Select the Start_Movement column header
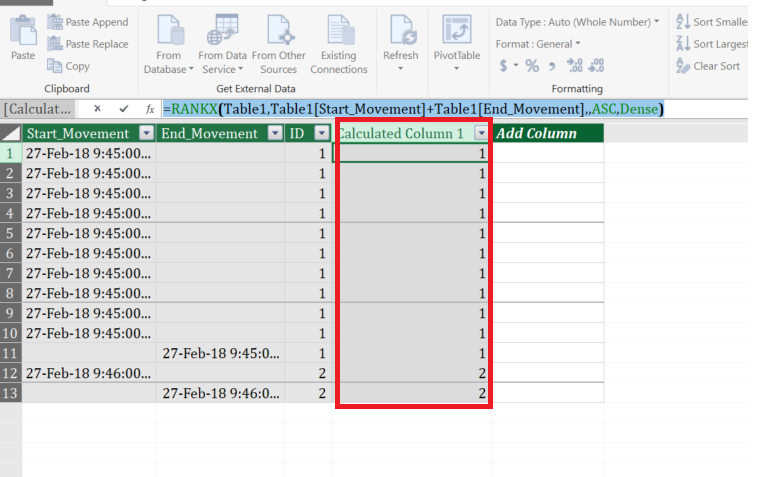Viewport: 757px width, 477px height. pyautogui.click(x=78, y=133)
